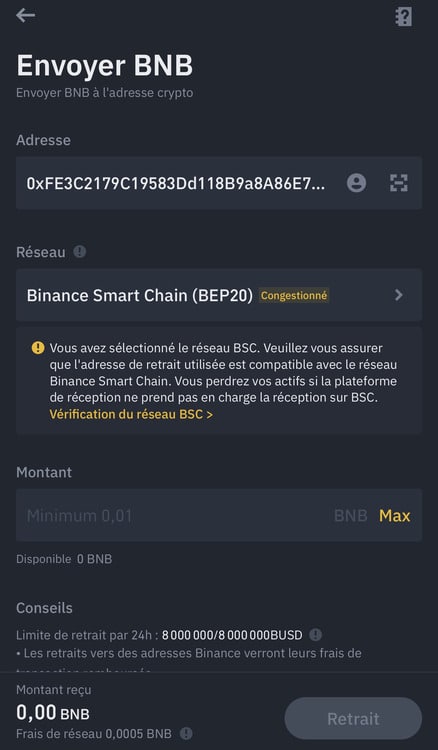The width and height of the screenshot is (438, 750).
Task: Expand network selector chevron
Action: point(399,295)
